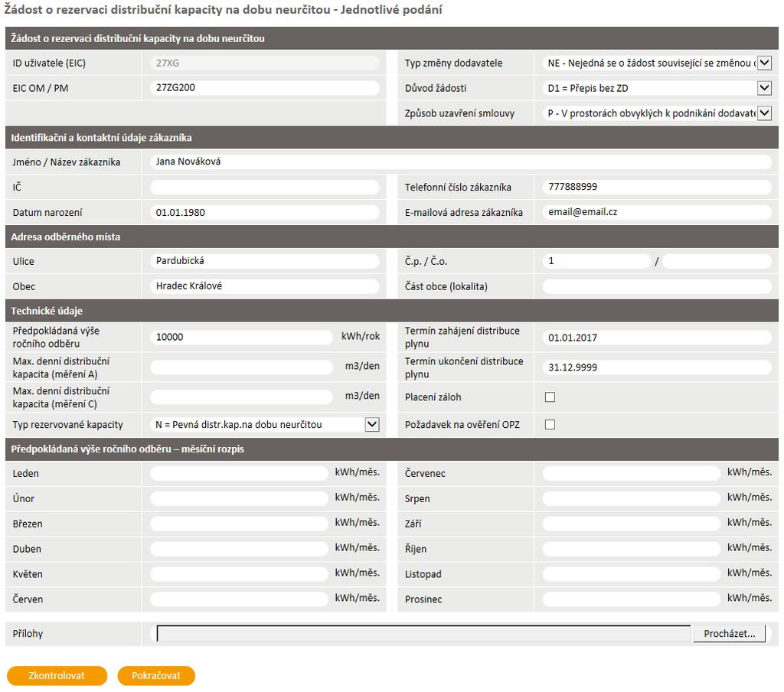Focus Max. denní kapacita (měření A) field

click(241, 367)
